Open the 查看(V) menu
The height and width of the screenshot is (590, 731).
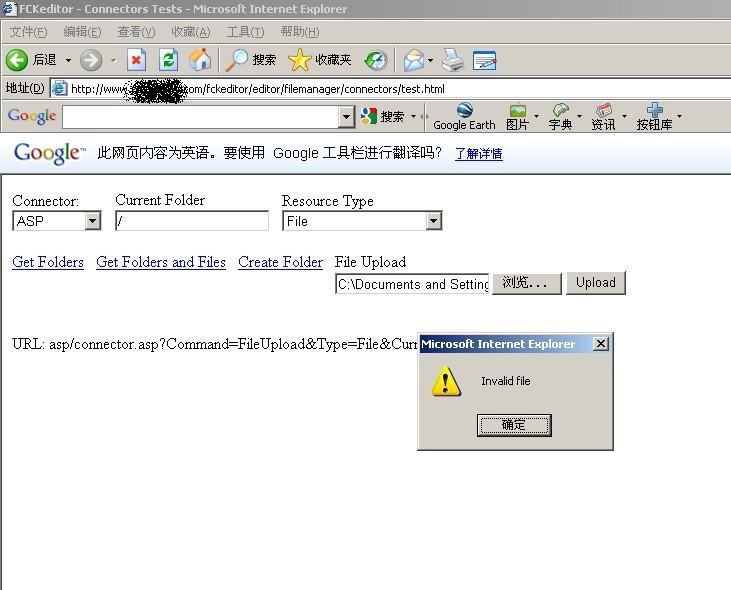pos(136,32)
